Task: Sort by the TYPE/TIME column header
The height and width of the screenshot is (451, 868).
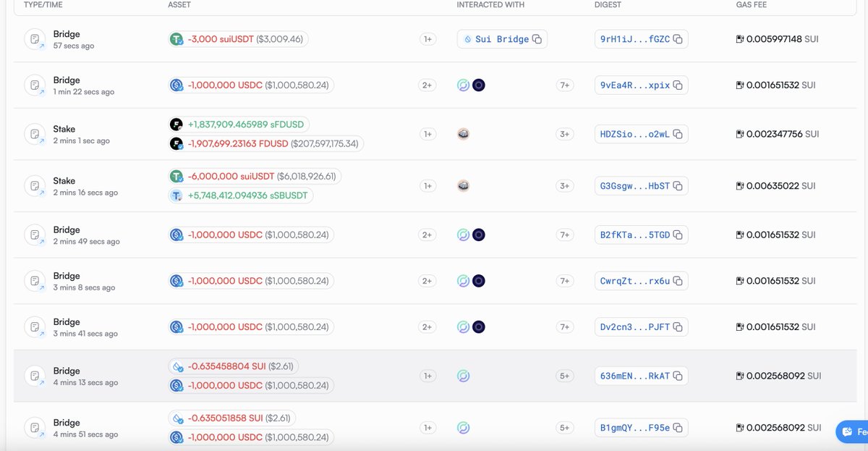Action: pos(43,5)
